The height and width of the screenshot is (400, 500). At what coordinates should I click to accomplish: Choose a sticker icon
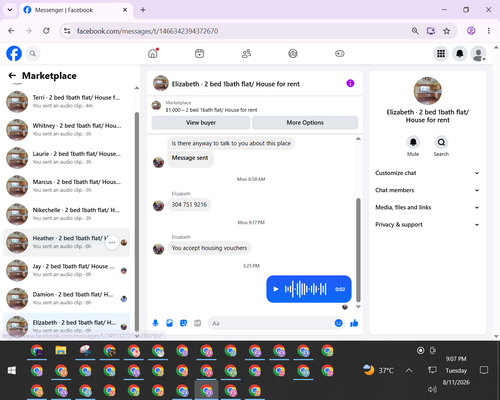(183, 323)
